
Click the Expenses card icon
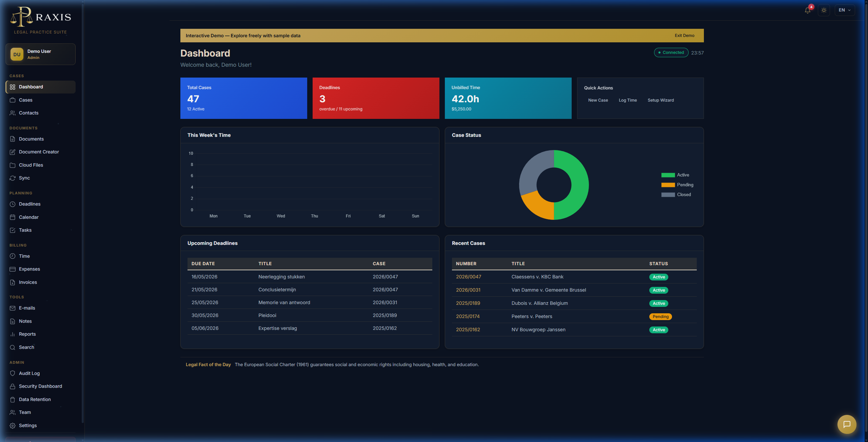point(13,269)
